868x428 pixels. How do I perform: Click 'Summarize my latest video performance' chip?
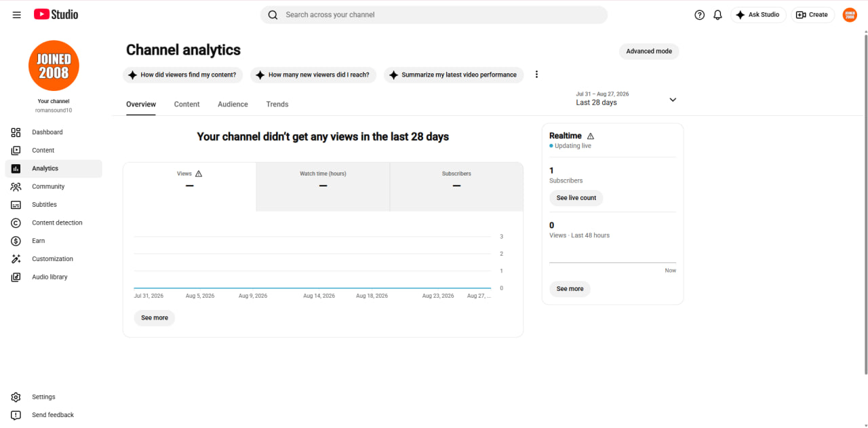point(454,75)
